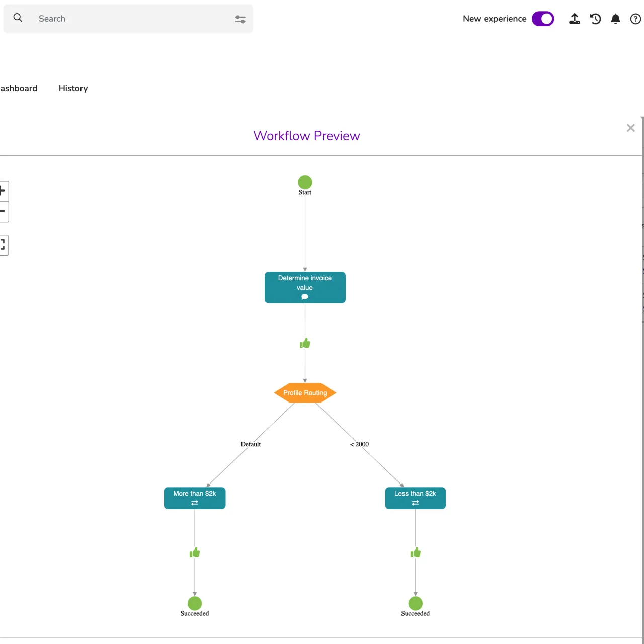
Task: Close the Workflow Preview panel
Action: point(630,128)
